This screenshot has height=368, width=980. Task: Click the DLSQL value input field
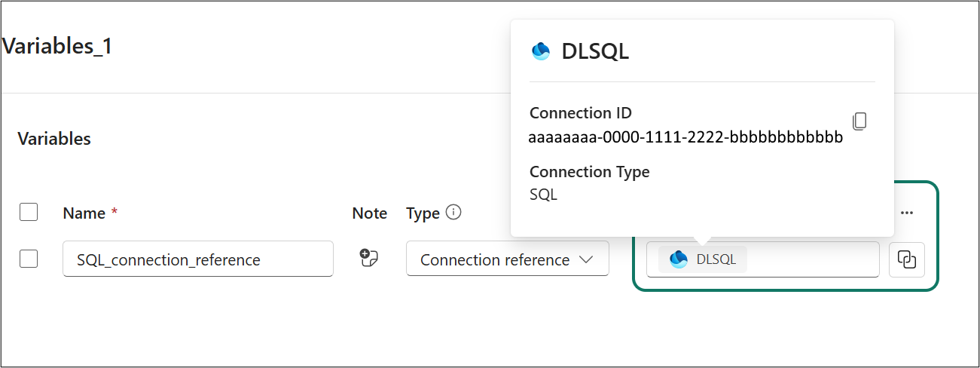763,259
